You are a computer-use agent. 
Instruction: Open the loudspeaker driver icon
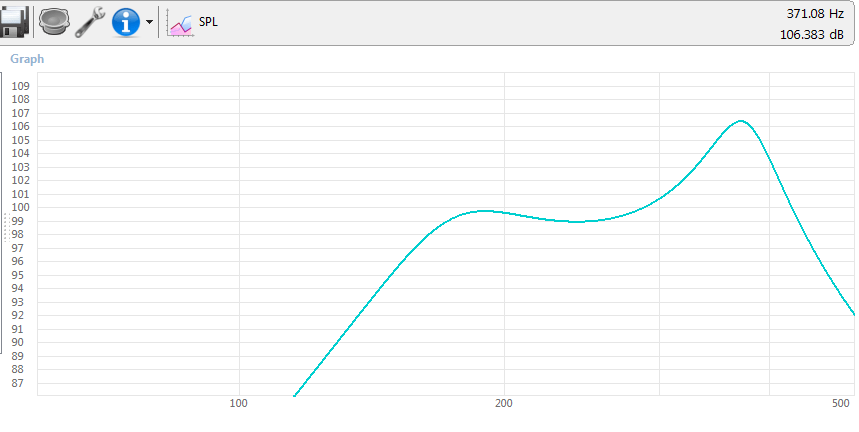(x=54, y=22)
